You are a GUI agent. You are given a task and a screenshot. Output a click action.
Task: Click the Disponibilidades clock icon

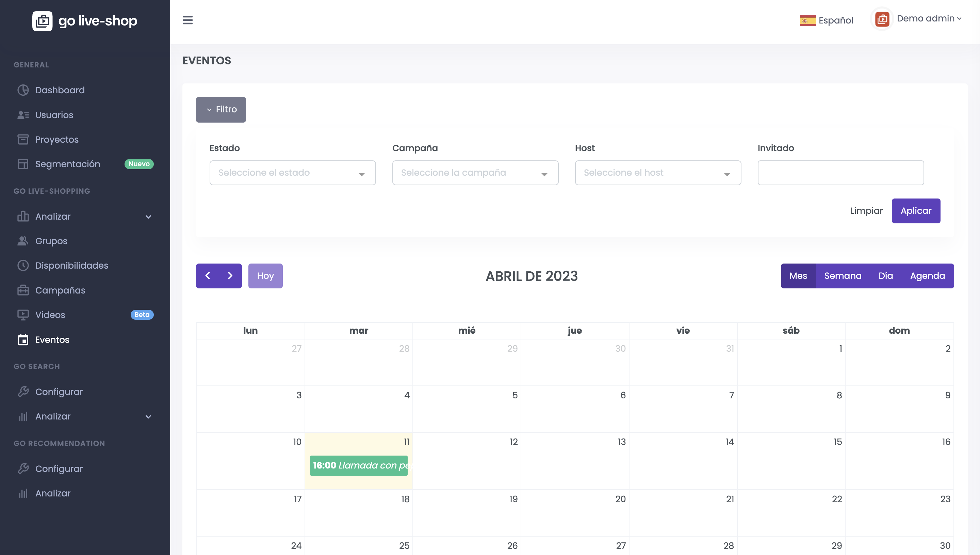(x=23, y=265)
